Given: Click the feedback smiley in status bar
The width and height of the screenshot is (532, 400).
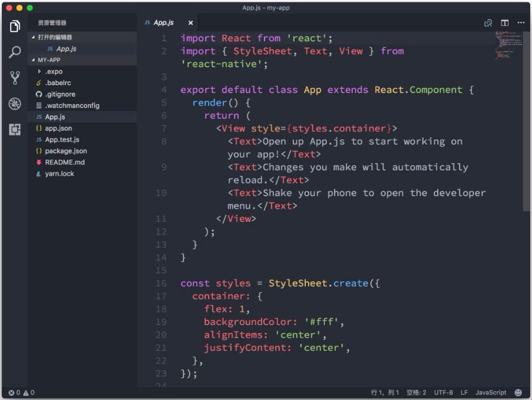Looking at the screenshot, I should coord(518,393).
